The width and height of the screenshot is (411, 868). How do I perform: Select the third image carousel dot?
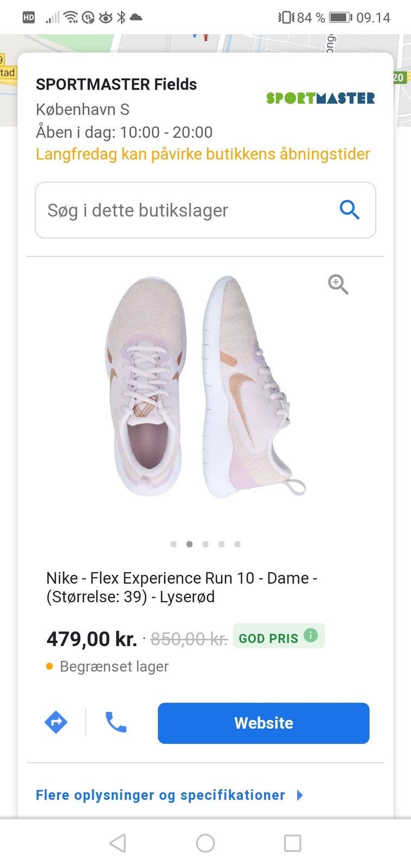tap(206, 544)
